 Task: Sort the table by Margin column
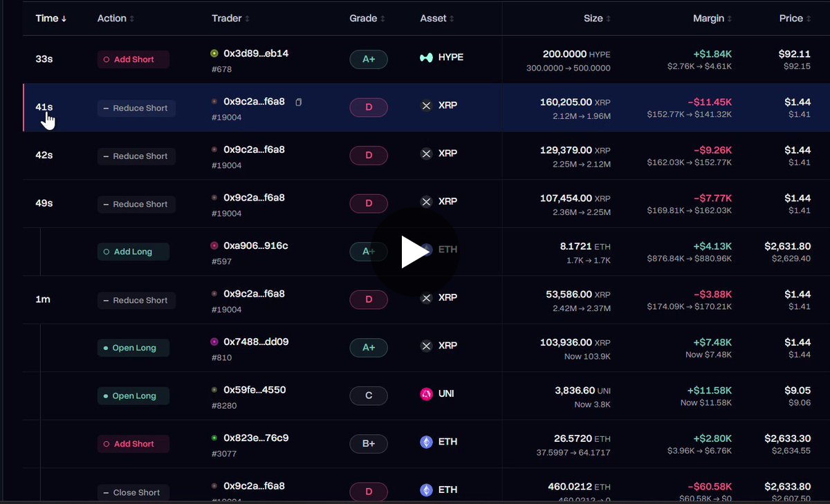(712, 19)
